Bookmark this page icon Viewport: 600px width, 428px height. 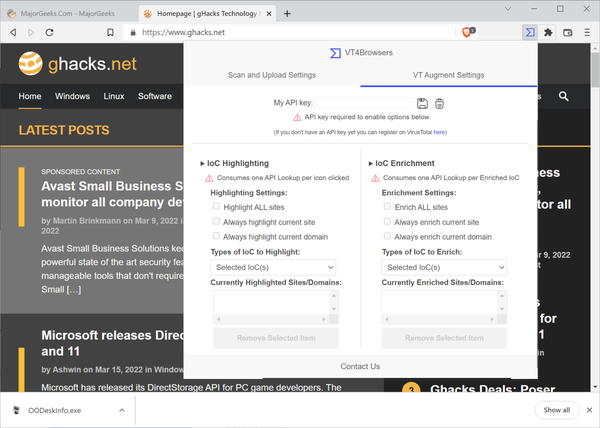click(110, 33)
